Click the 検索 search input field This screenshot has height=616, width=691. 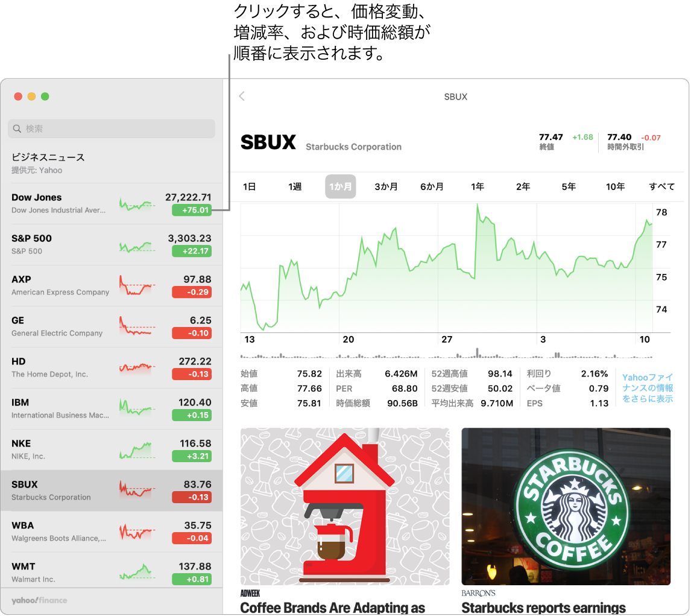click(x=112, y=129)
